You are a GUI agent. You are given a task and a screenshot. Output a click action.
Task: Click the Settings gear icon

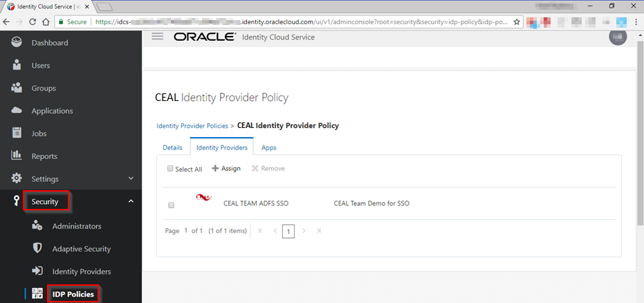tap(17, 178)
